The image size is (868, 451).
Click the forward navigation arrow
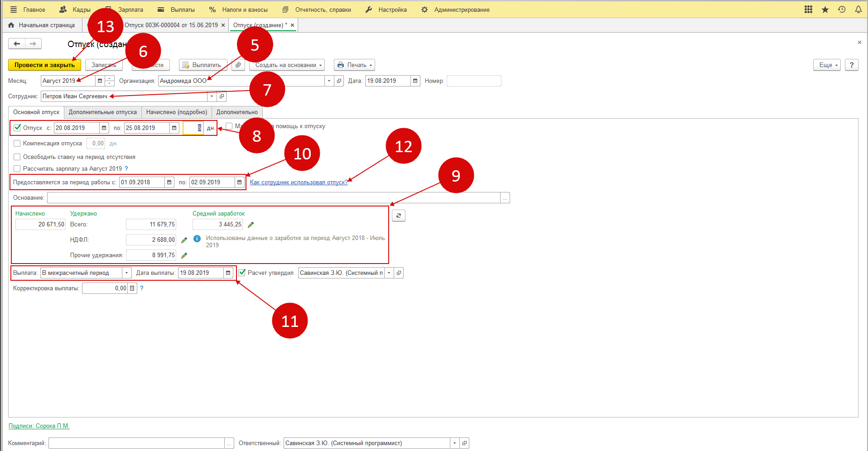tap(33, 44)
